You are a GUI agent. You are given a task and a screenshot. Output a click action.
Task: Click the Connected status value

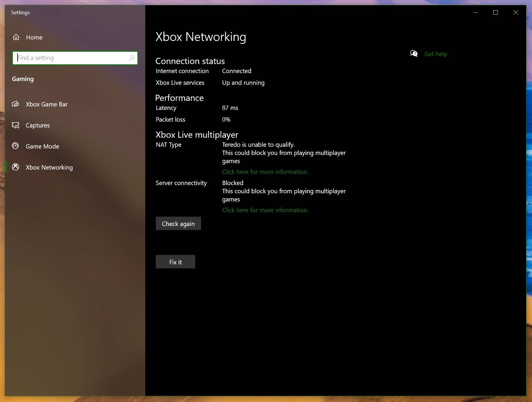[x=237, y=71]
